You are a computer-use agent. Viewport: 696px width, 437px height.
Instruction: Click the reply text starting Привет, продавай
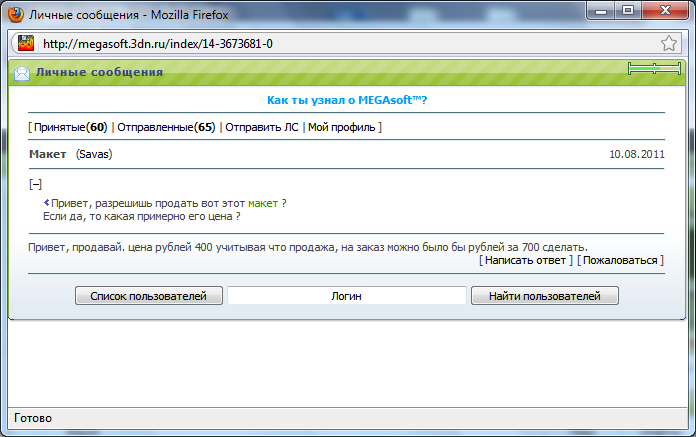click(x=308, y=247)
